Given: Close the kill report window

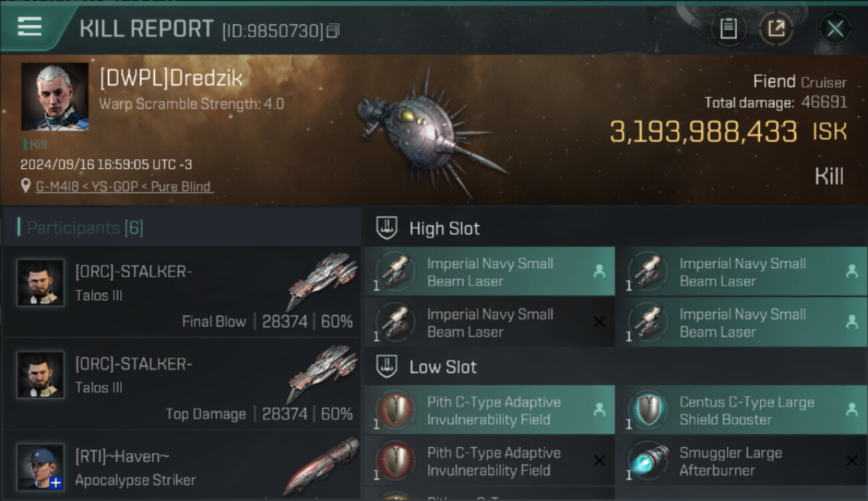Looking at the screenshot, I should pos(835,29).
